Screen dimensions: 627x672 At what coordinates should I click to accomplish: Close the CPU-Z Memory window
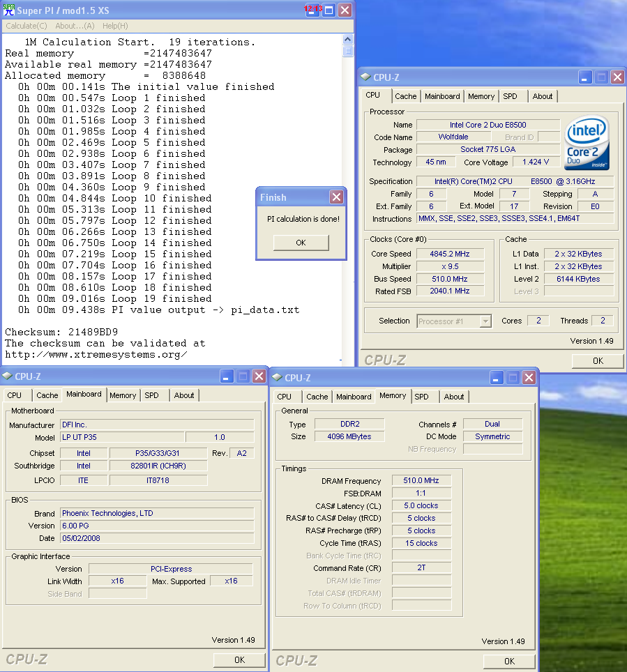tap(529, 378)
